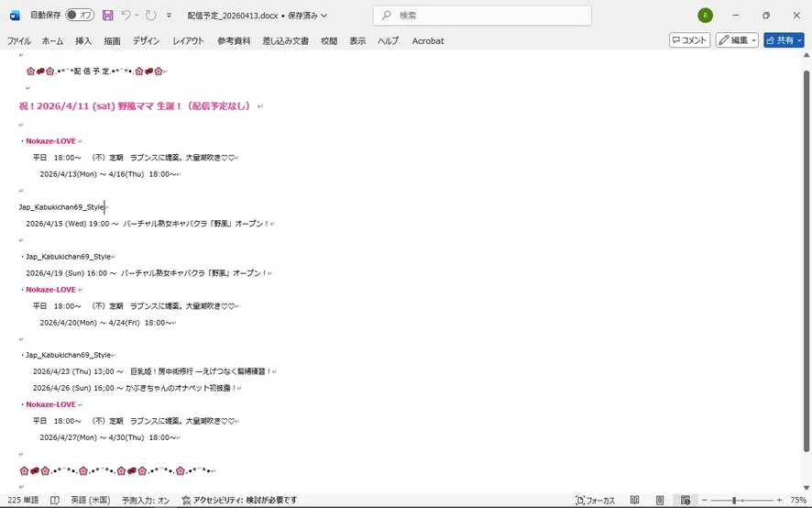Viewport: 812px width, 508px height.
Task: Switch to Read Mode view icon
Action: pos(634,501)
